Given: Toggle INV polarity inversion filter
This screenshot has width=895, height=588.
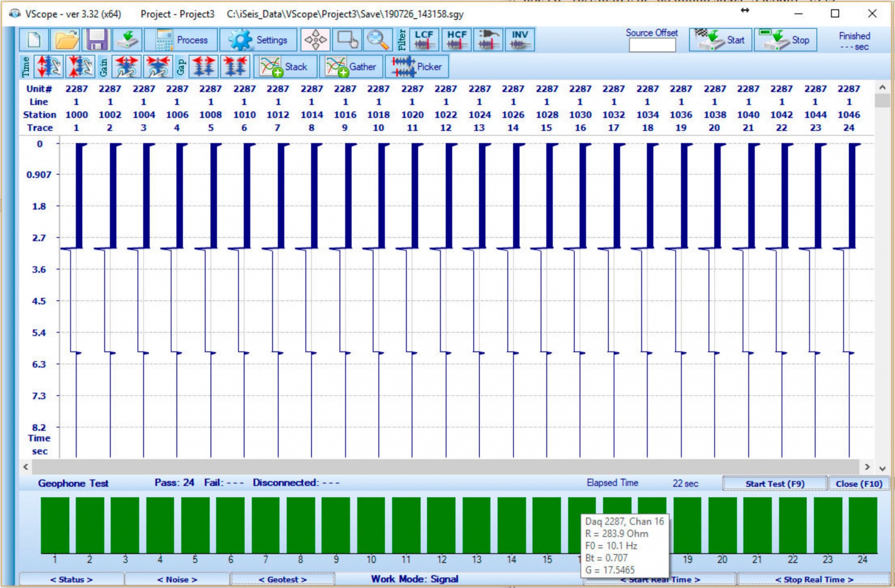Looking at the screenshot, I should click(x=520, y=40).
